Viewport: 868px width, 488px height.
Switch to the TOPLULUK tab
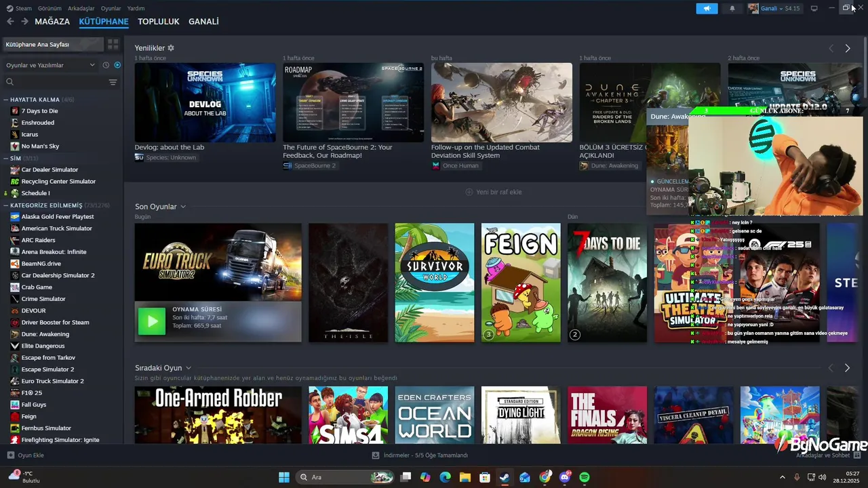[159, 22]
